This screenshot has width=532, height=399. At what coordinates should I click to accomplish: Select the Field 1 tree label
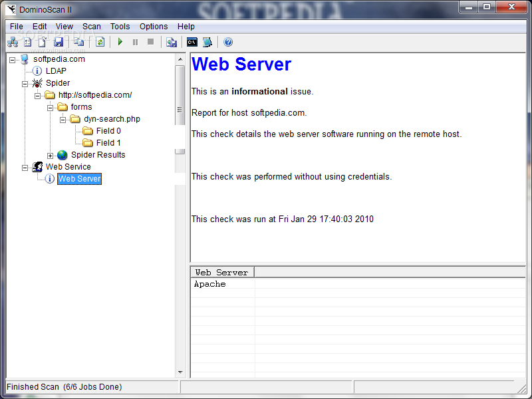[x=108, y=143]
